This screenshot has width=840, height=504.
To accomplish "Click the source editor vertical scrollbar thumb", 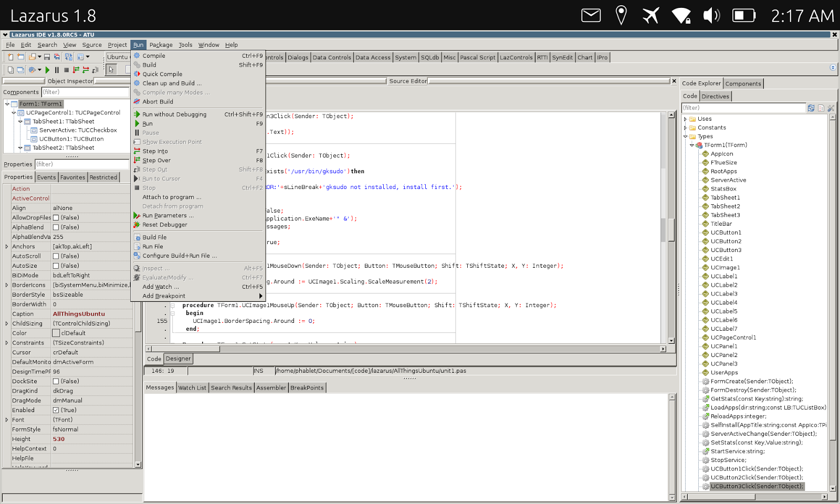I will [x=671, y=229].
